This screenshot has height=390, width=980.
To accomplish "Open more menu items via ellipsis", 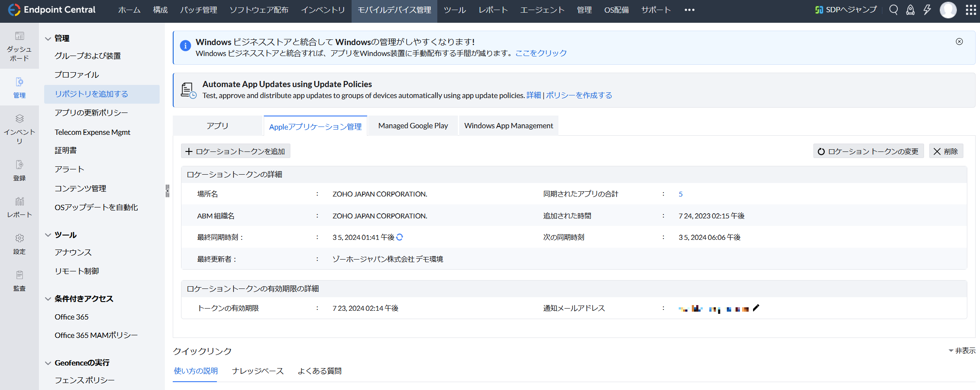I will tap(689, 10).
